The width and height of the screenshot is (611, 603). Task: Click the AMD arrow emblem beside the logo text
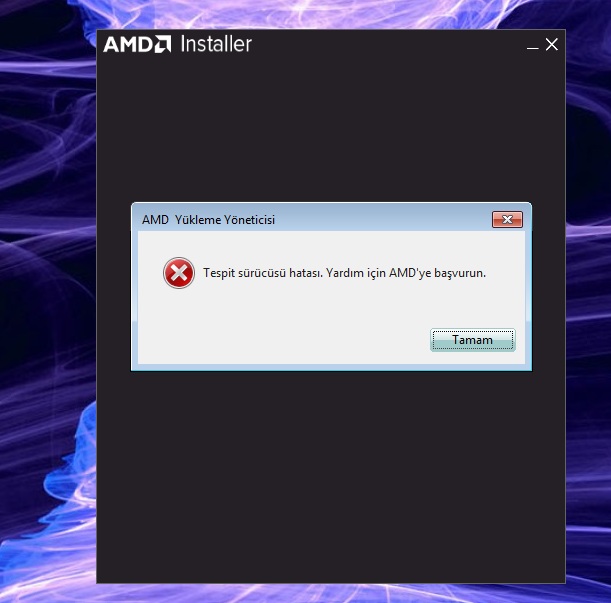162,44
